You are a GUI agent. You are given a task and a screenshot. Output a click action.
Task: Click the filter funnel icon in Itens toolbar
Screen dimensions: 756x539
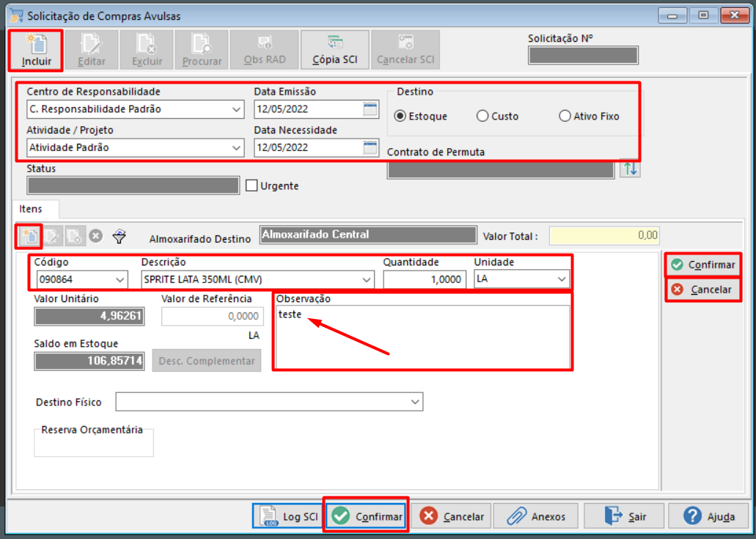[x=119, y=236]
